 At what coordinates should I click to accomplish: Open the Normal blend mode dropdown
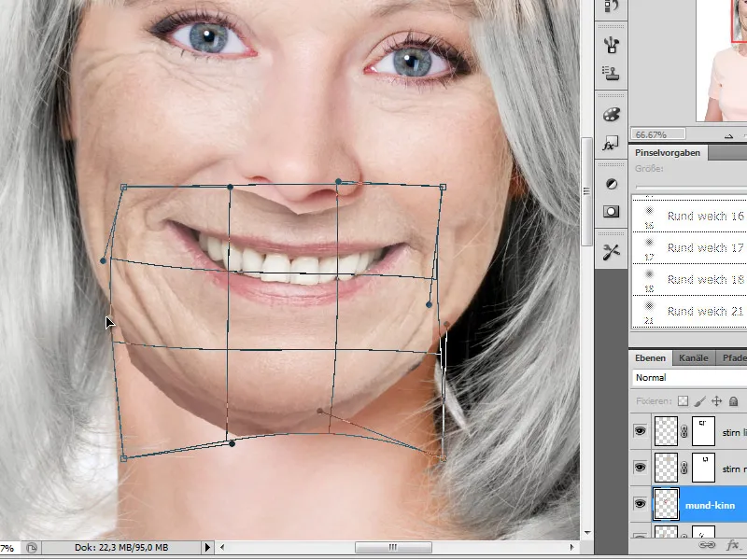click(x=689, y=378)
